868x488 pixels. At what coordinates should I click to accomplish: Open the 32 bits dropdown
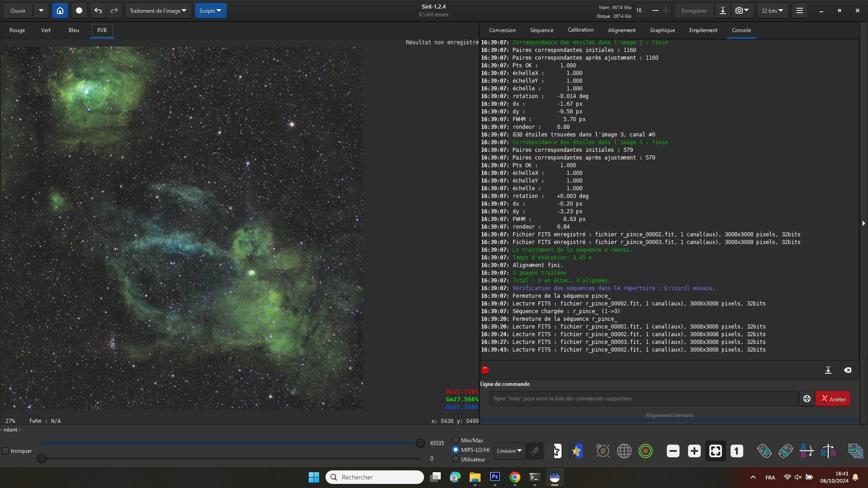coord(772,10)
